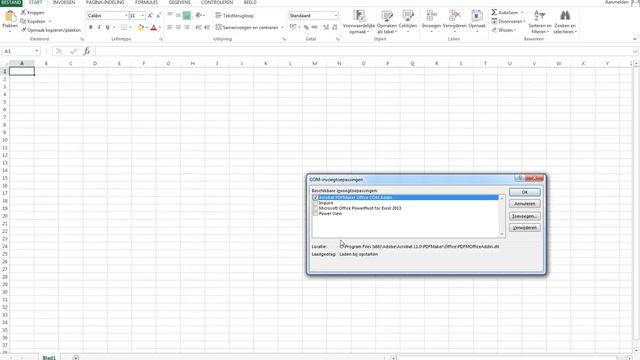640x360 pixels.
Task: Click OK in COM add-ins dialog
Action: (x=524, y=192)
